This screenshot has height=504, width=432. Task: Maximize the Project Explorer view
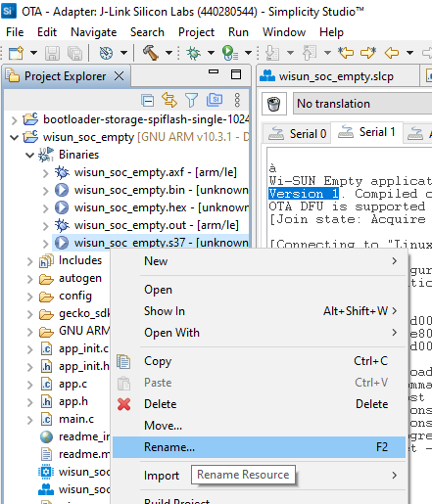[x=236, y=74]
